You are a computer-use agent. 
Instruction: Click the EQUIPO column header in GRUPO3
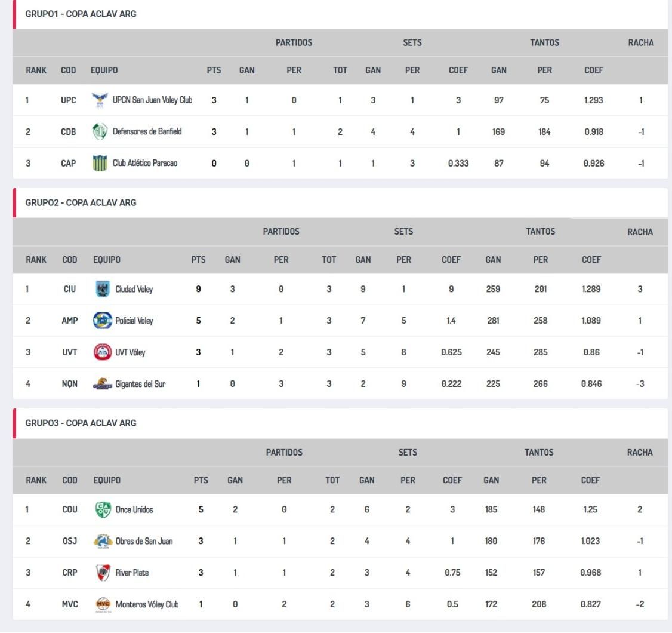[107, 480]
